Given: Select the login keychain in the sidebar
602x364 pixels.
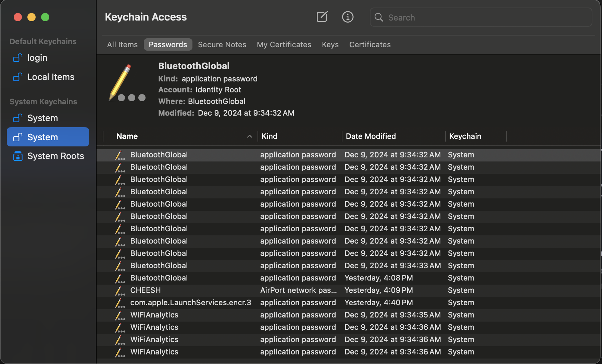Looking at the screenshot, I should [x=37, y=58].
